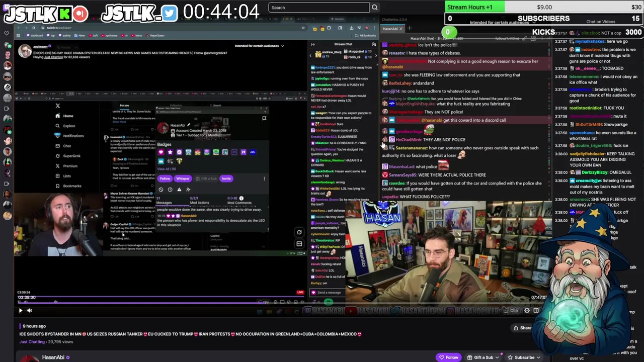Open the video player settings gear
The width and height of the screenshot is (644, 362).
tap(527, 310)
